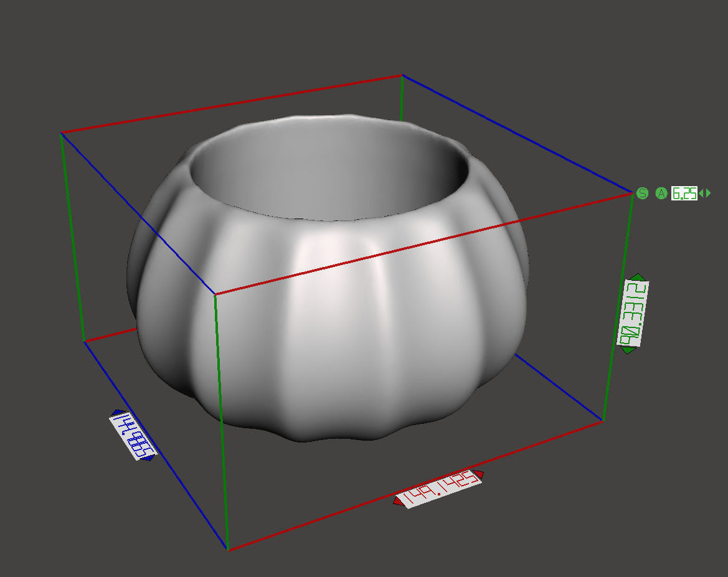This screenshot has width=728, height=577.
Task: Click the green 80.3312 height dimension field
Action: click(x=633, y=313)
